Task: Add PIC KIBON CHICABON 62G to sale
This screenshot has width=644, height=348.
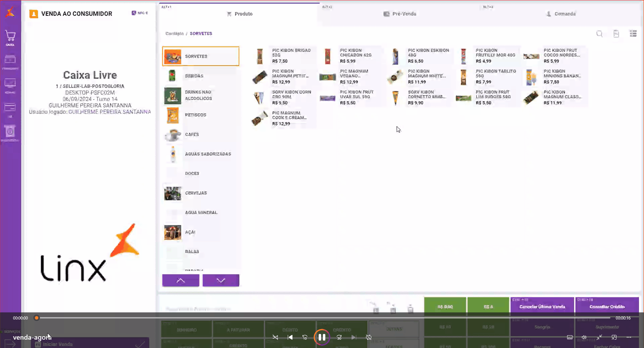Action: (x=352, y=56)
